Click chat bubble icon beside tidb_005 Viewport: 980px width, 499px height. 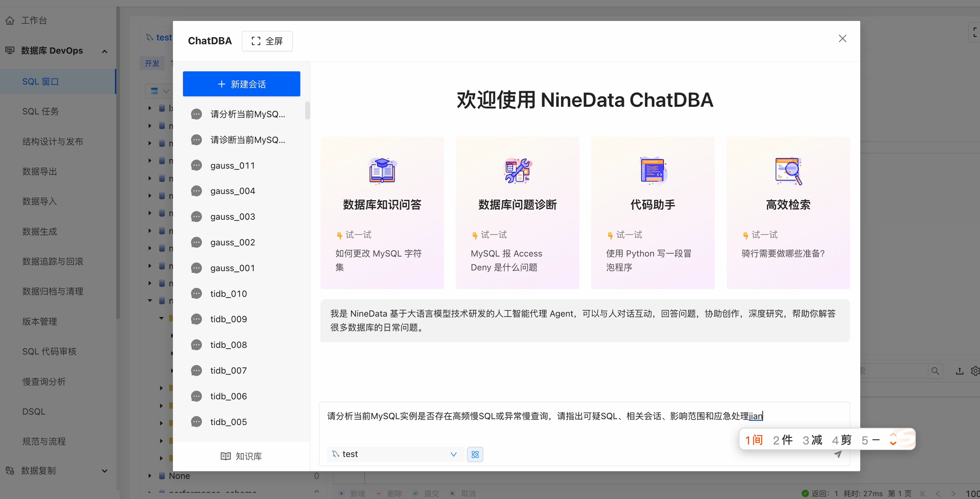[196, 422]
